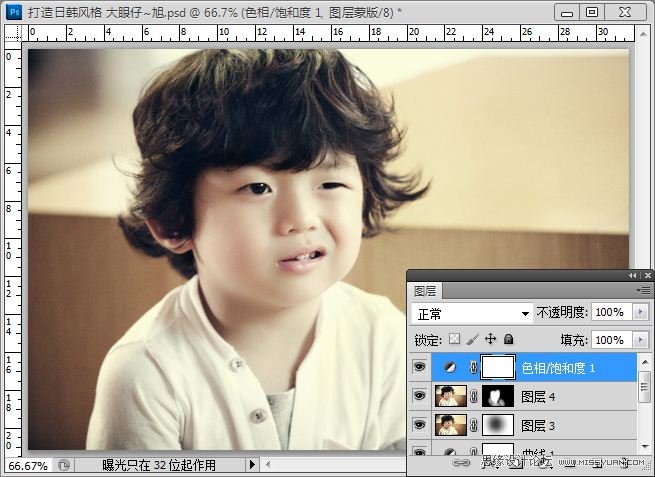Click the 填充 100% value field

click(x=612, y=340)
